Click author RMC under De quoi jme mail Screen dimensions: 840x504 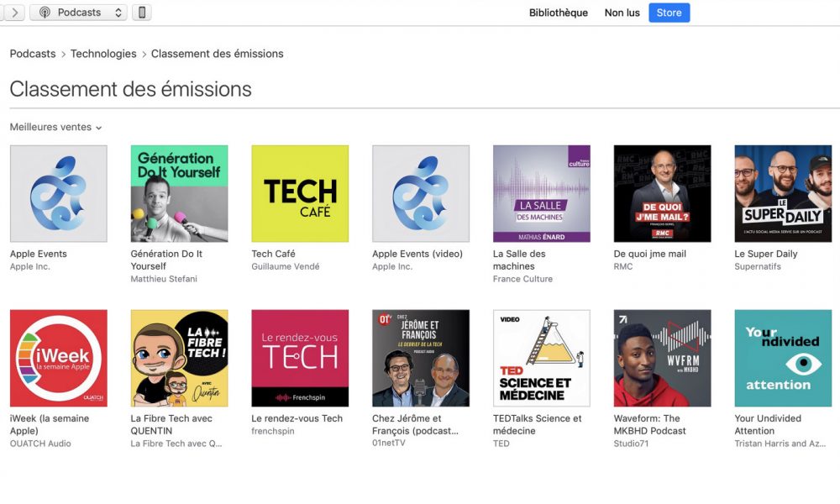coord(623,267)
